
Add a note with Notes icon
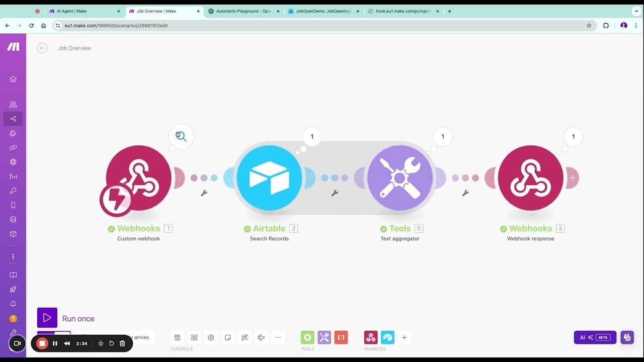pyautogui.click(x=228, y=337)
